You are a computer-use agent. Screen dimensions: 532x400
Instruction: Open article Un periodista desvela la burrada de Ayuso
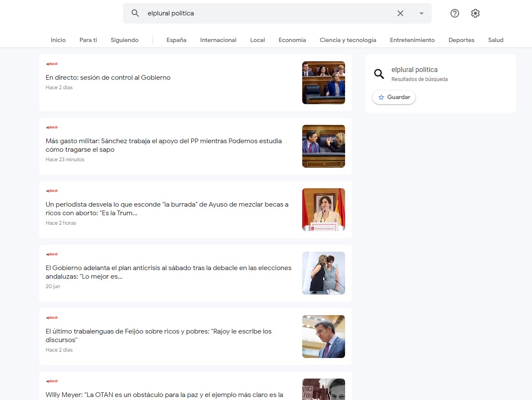[x=167, y=209]
